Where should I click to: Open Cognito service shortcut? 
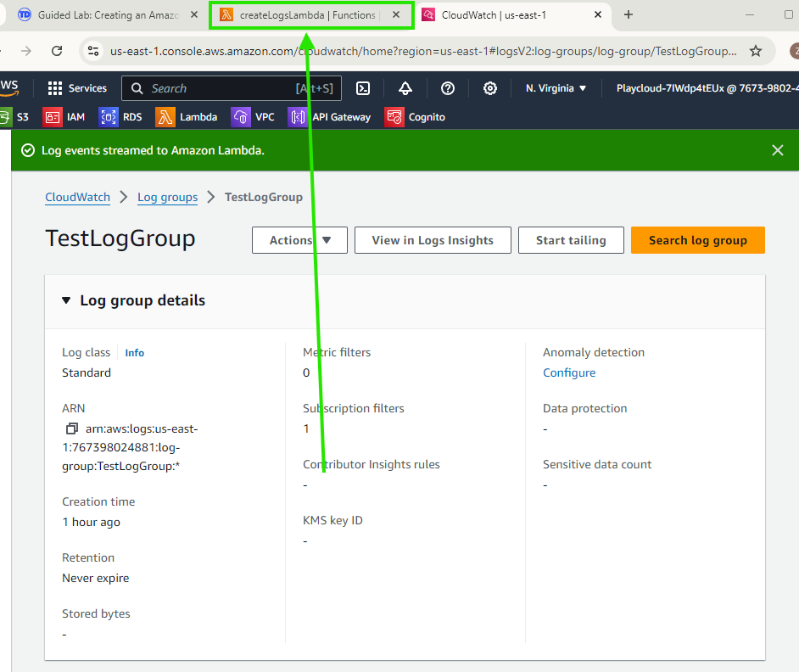click(416, 117)
